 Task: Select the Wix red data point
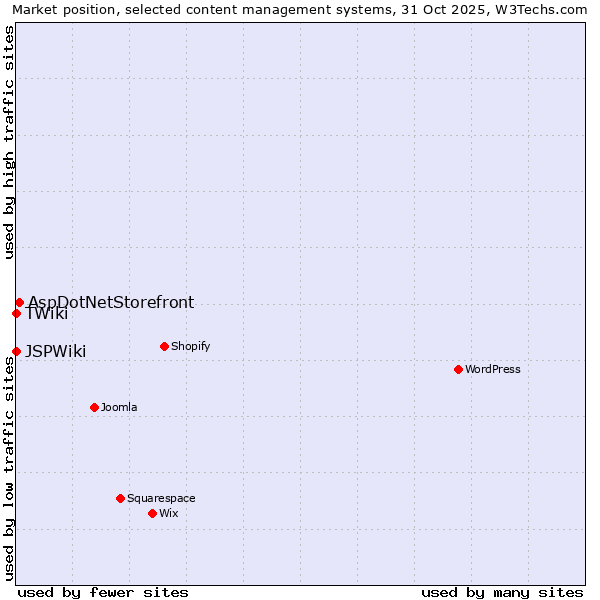[152, 513]
